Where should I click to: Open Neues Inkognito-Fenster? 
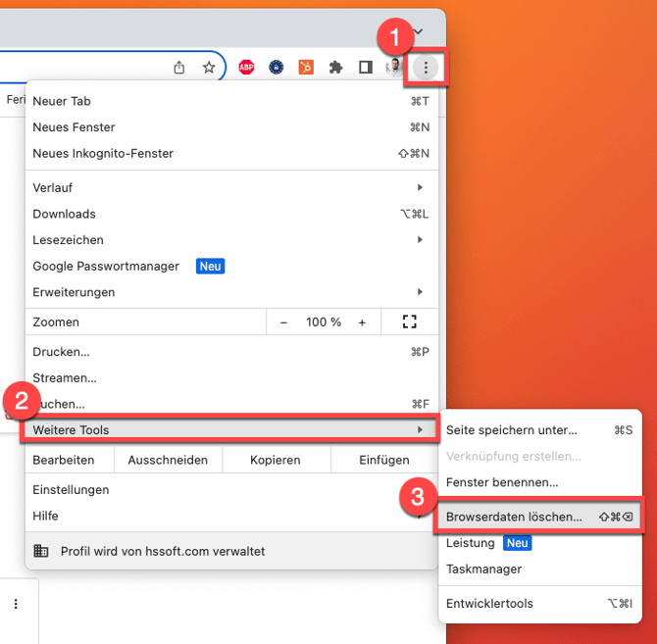pyautogui.click(x=103, y=154)
